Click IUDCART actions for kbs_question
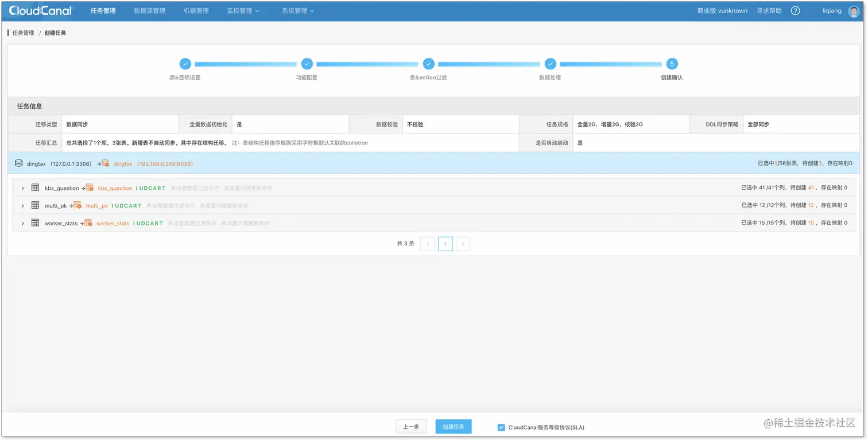 [x=150, y=188]
